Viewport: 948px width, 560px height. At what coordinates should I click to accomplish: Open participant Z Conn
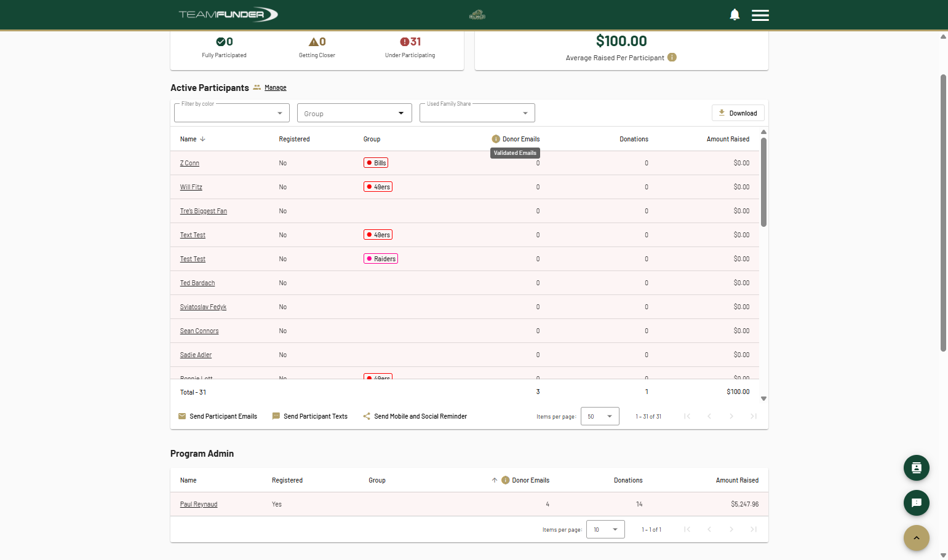click(189, 163)
